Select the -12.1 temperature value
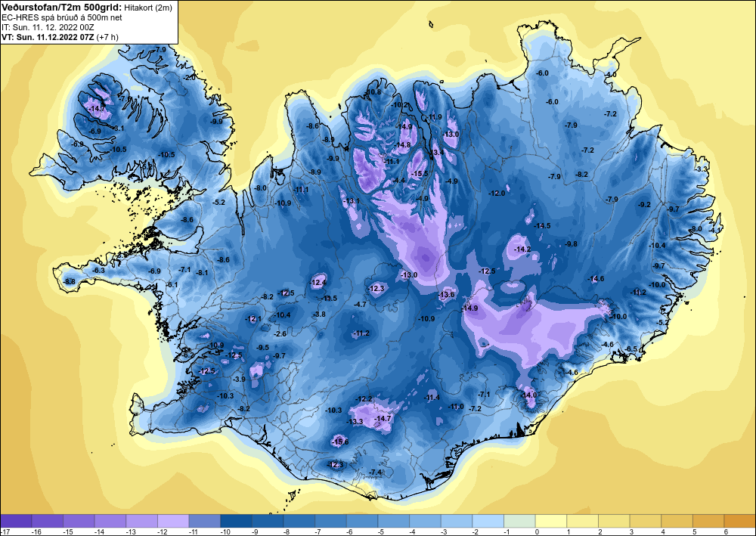756x536 pixels. coord(253,319)
